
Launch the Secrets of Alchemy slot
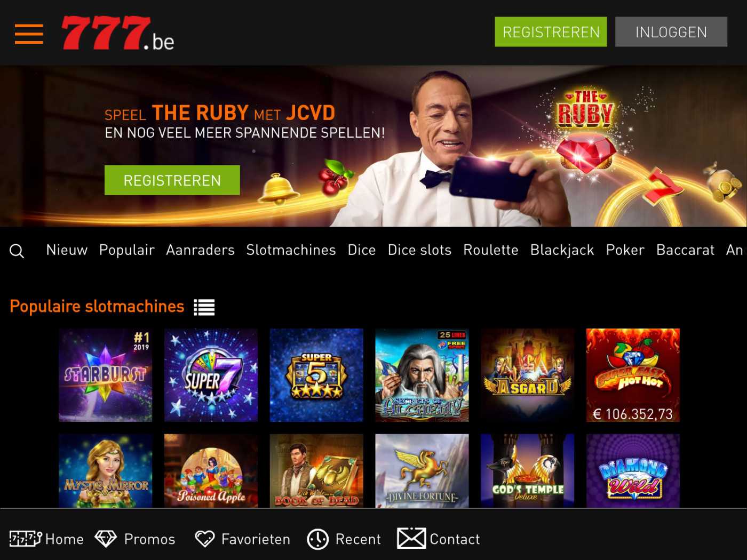pos(422,375)
